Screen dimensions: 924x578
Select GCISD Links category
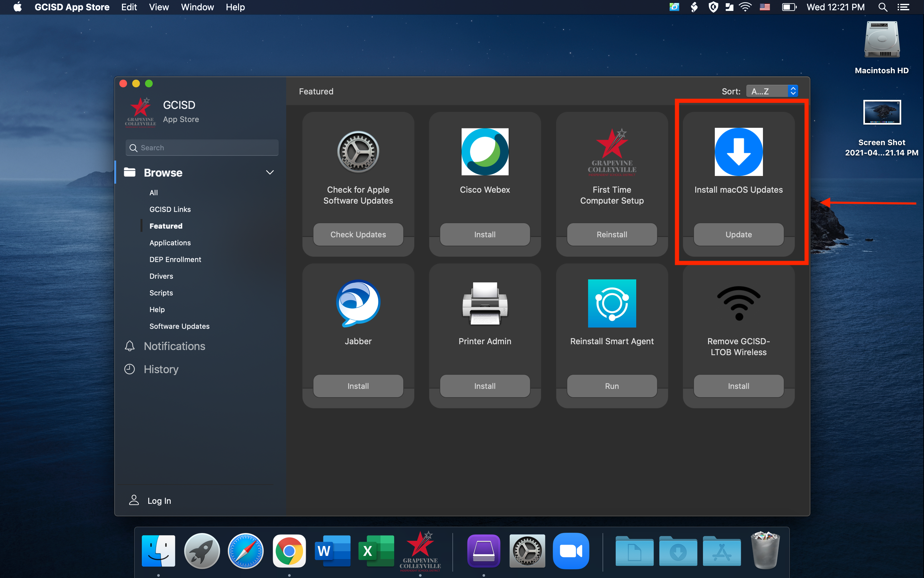[170, 209]
